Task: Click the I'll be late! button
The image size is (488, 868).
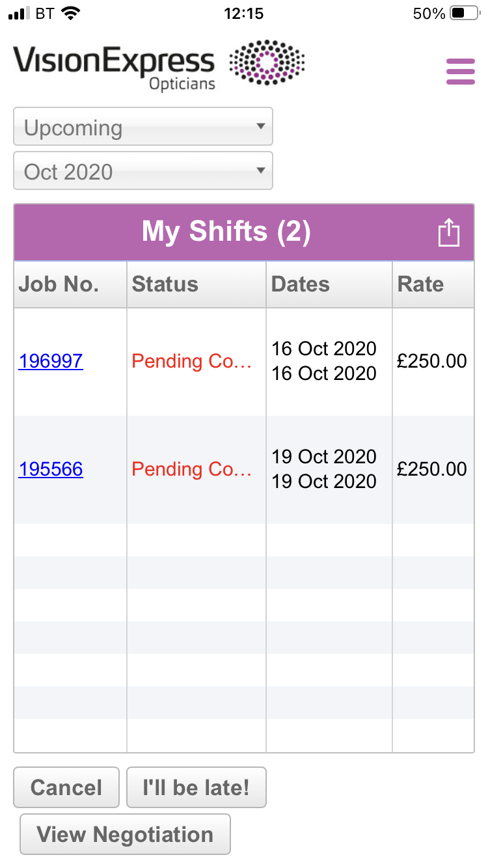Action: 197,787
